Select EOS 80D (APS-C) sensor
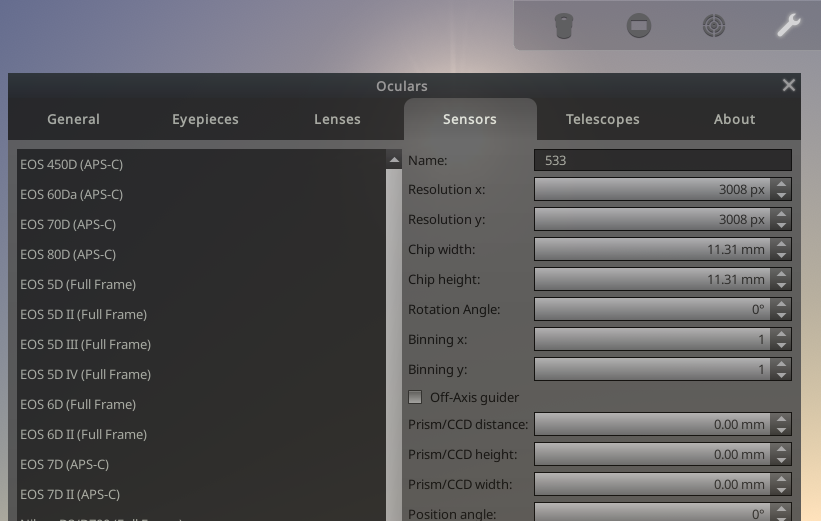 pyautogui.click(x=201, y=254)
